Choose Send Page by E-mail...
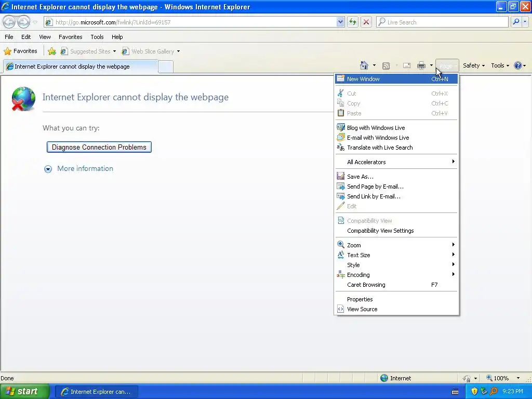The image size is (532, 399). (396, 187)
